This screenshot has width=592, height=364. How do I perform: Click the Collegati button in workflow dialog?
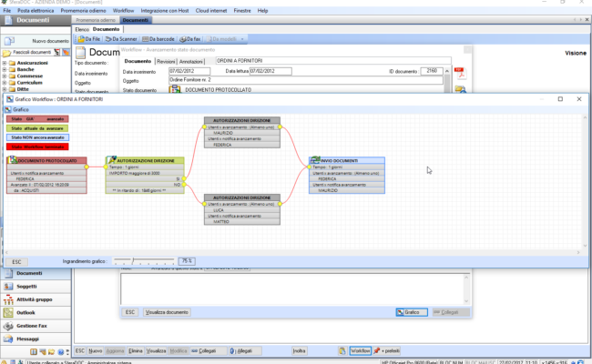click(451, 312)
